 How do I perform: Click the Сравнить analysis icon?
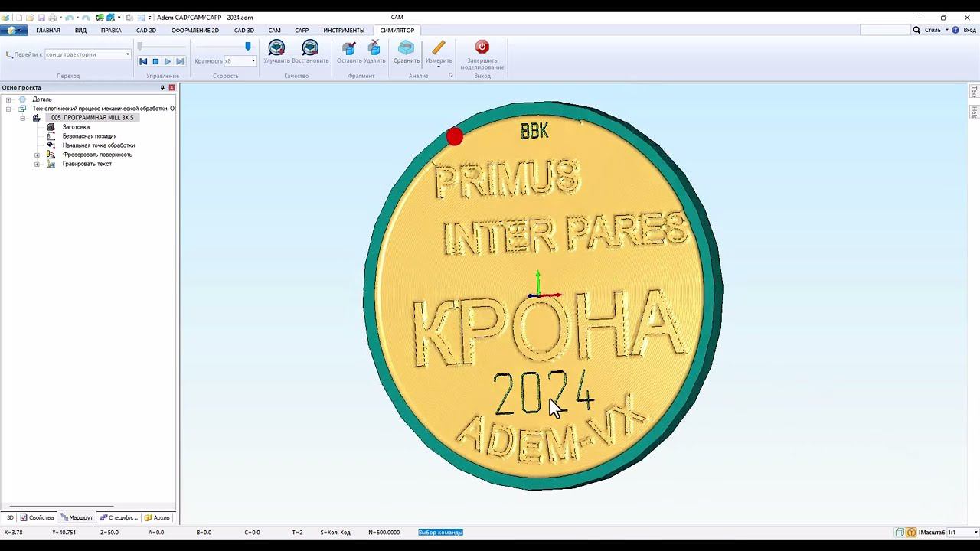tap(407, 48)
